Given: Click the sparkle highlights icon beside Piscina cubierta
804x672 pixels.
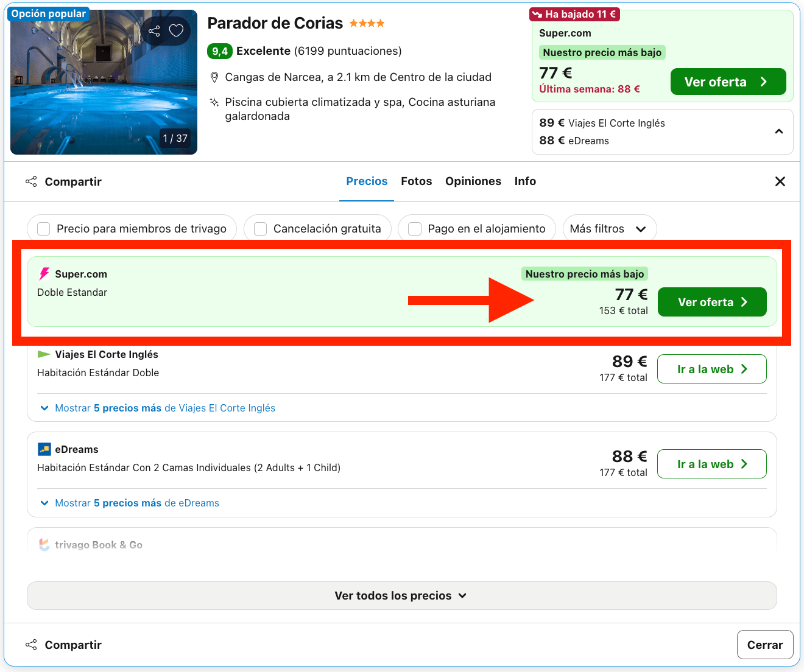Looking at the screenshot, I should [214, 102].
